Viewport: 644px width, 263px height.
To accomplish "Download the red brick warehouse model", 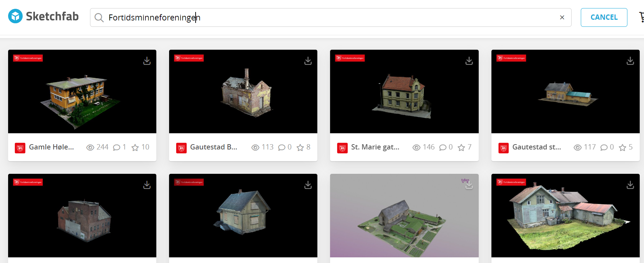I will pos(147,185).
